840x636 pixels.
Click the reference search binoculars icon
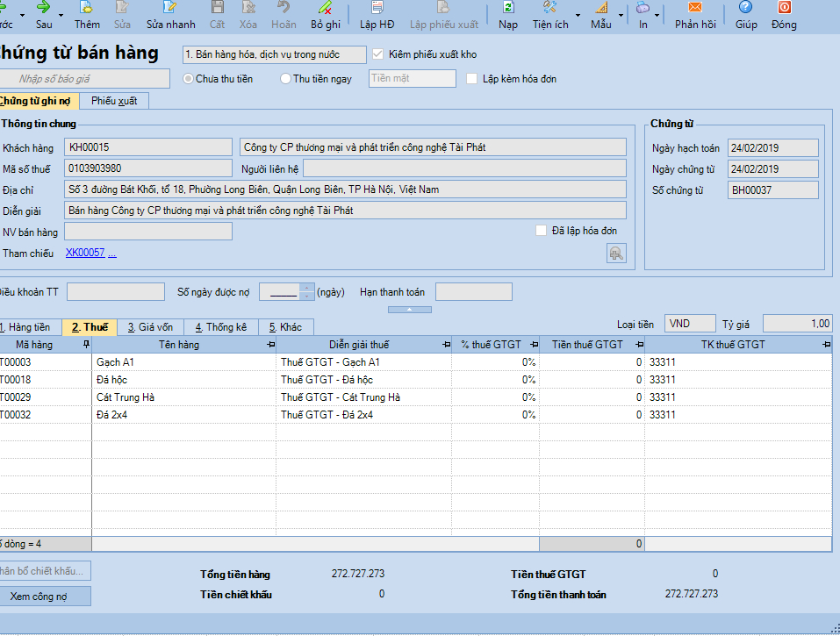[x=616, y=254]
